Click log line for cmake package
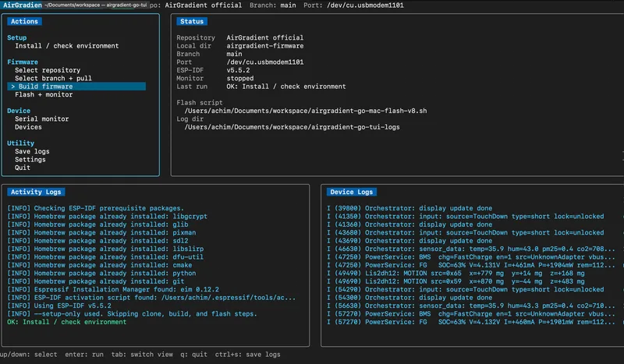 [x=100, y=265]
